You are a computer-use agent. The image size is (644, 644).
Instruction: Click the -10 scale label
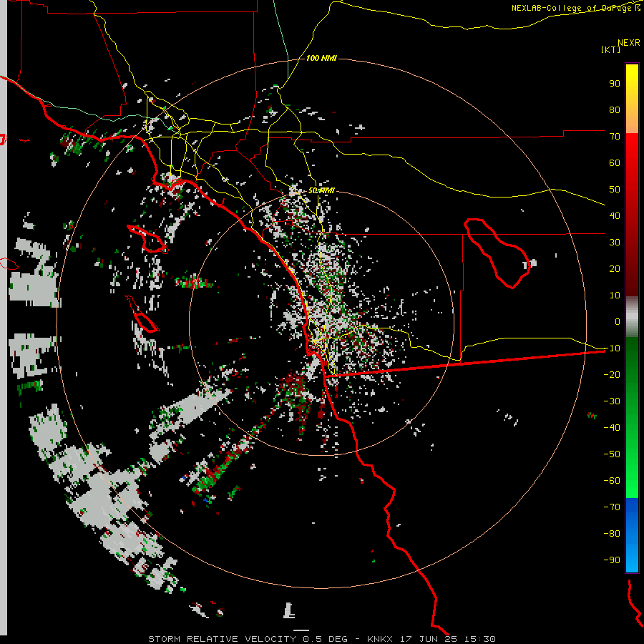click(x=612, y=348)
